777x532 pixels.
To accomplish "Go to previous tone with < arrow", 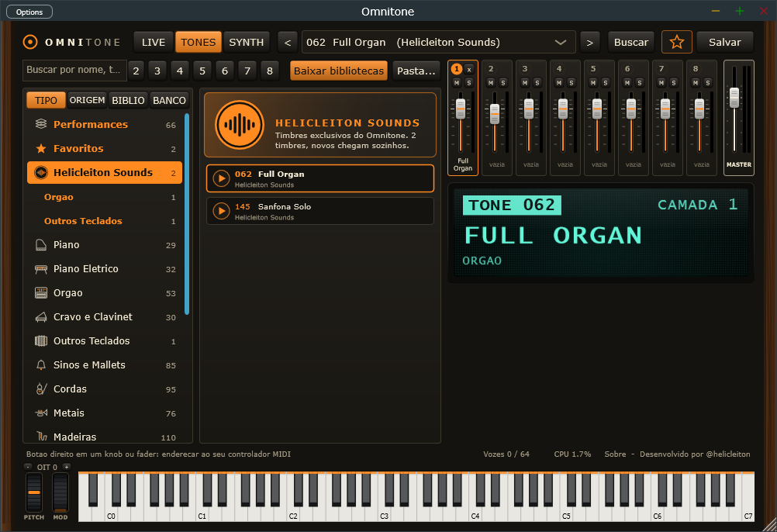I will point(288,42).
